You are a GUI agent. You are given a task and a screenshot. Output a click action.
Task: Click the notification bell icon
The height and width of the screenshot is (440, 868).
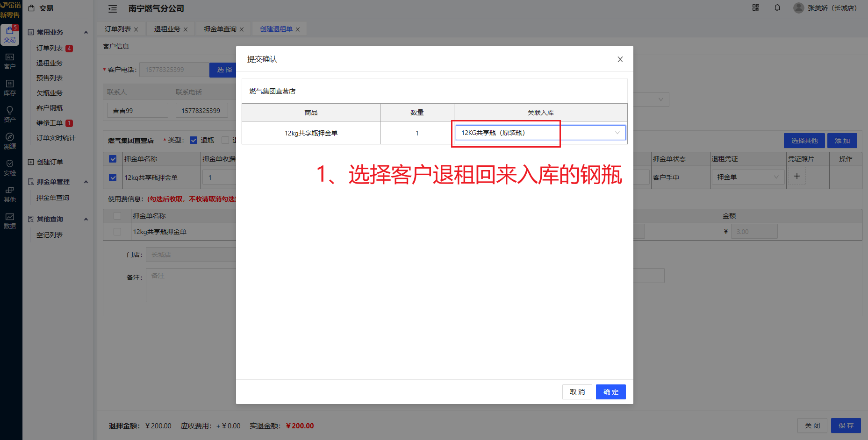click(x=777, y=8)
